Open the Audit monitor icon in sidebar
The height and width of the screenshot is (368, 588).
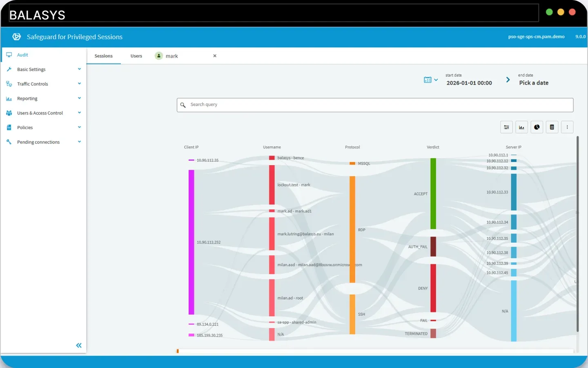point(9,55)
